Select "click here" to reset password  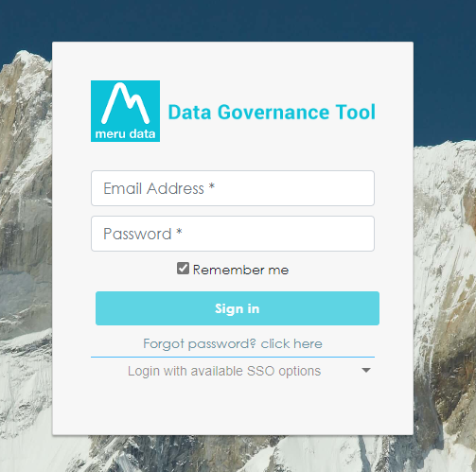pos(291,343)
